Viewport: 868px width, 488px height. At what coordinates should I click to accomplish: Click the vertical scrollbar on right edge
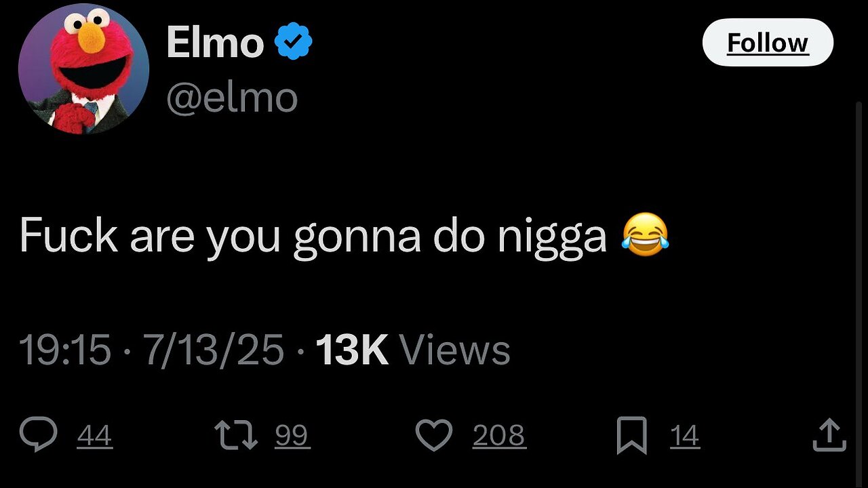coord(860,271)
